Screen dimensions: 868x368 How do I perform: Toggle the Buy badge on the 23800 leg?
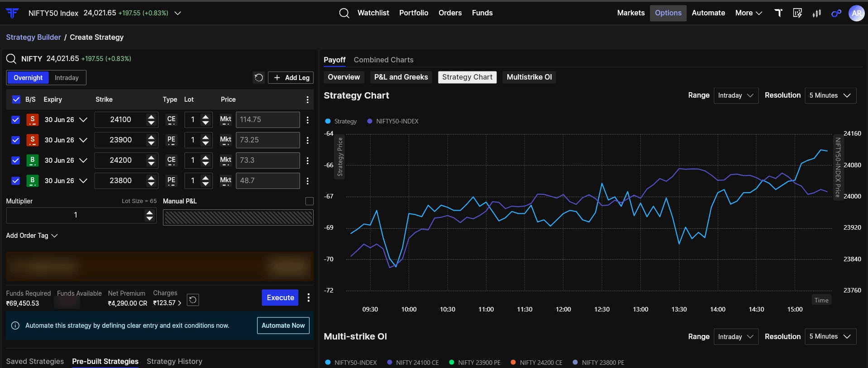[32, 181]
